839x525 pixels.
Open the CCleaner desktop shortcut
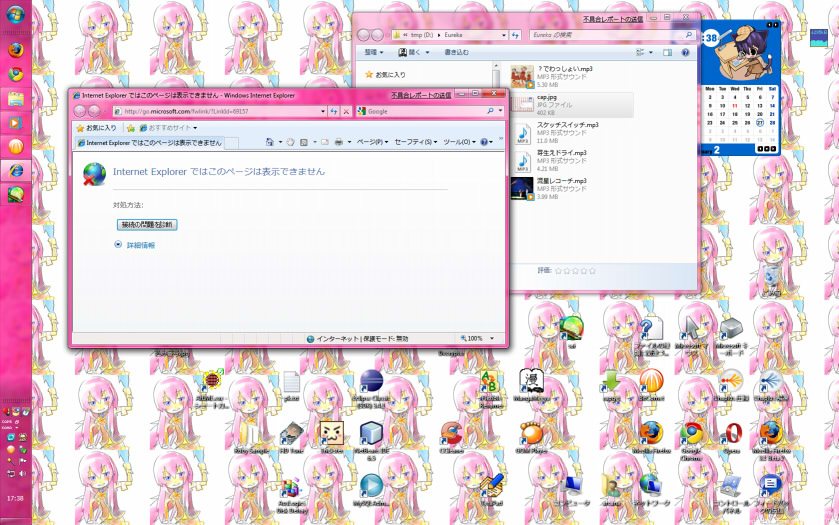pyautogui.click(x=452, y=438)
